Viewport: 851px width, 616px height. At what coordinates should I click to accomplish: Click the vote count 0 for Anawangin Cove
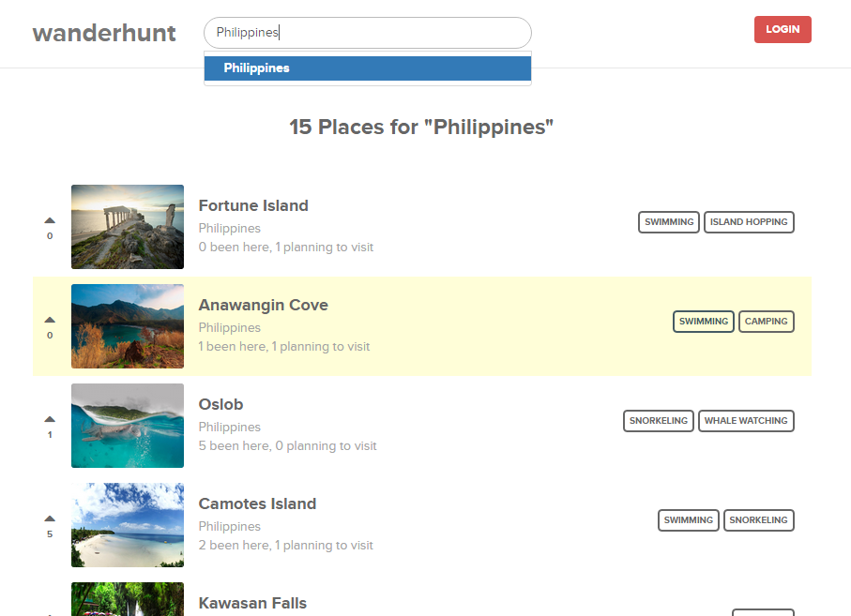point(50,335)
